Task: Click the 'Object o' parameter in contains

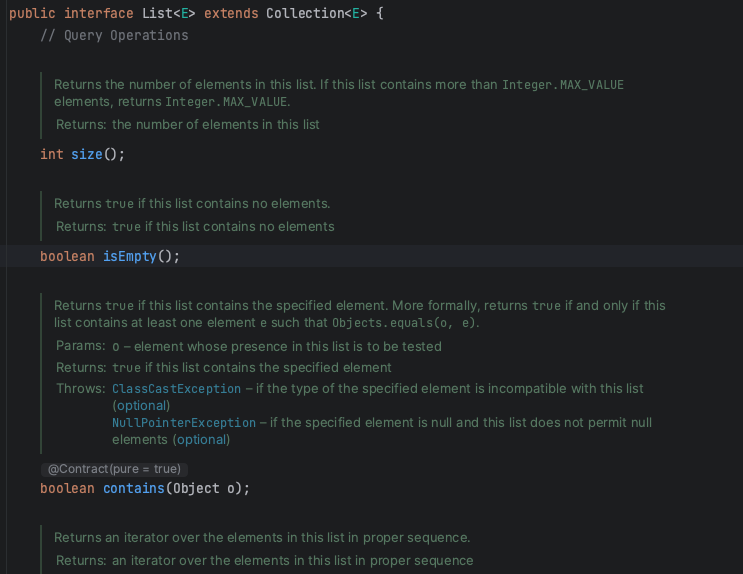Action: (204, 489)
